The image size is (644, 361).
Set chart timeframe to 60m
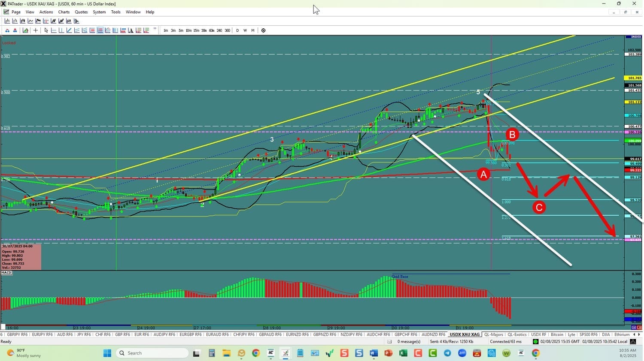212,30
